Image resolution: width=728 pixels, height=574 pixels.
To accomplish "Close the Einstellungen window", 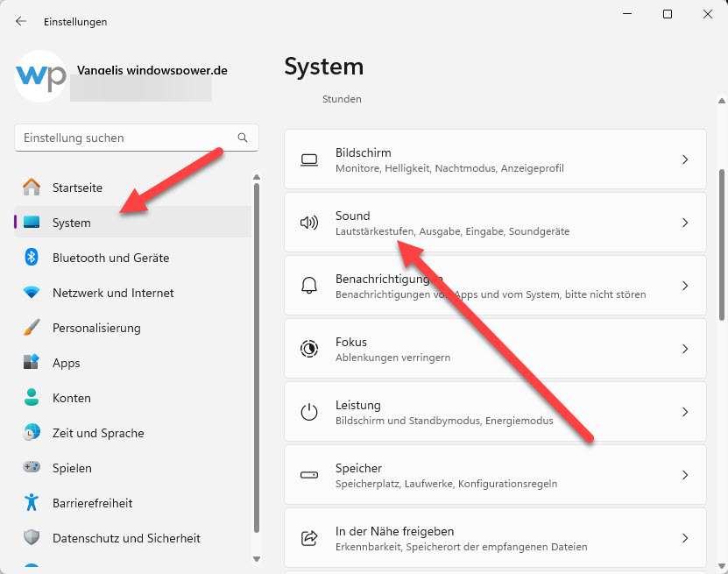I will click(x=708, y=14).
